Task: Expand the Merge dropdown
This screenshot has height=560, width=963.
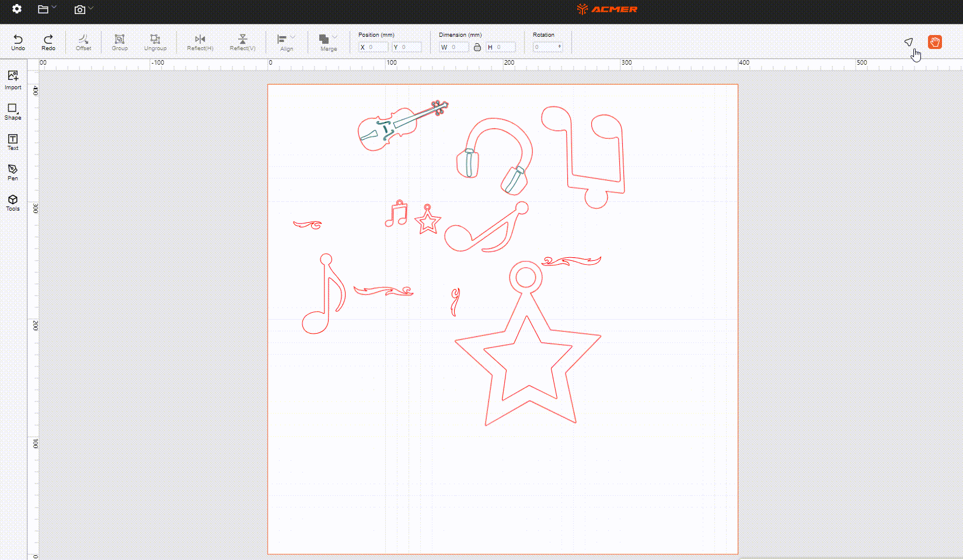Action: 329,42
